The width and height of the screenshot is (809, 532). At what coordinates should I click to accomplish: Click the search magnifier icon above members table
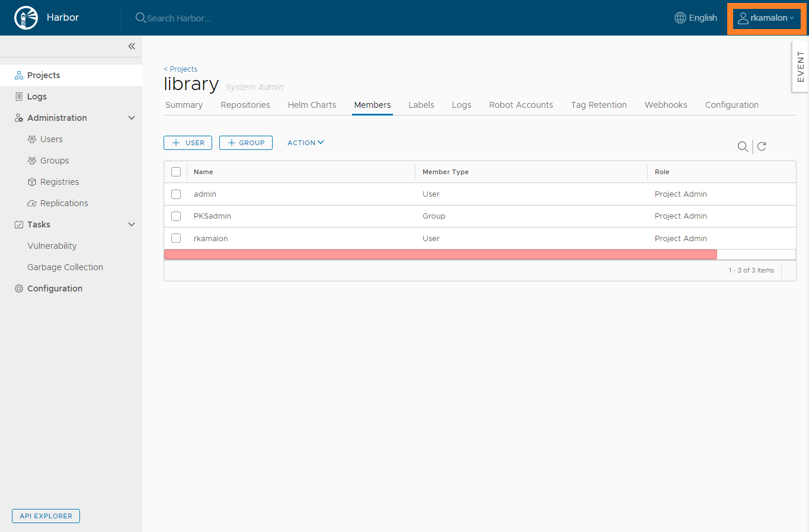point(742,146)
